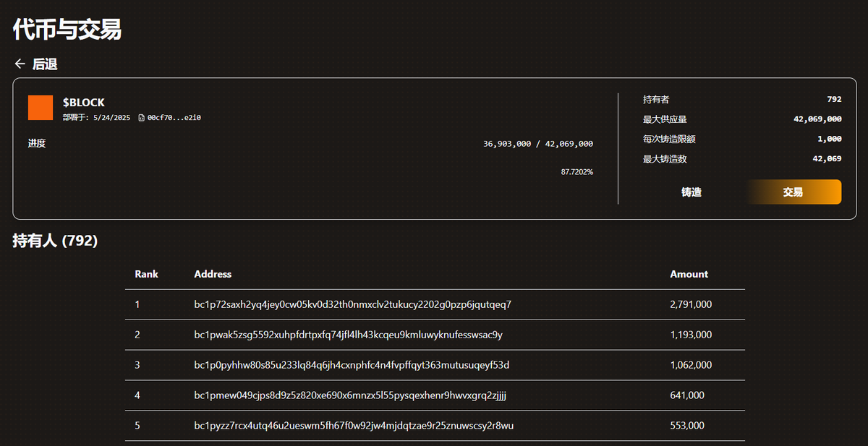Click the Rank column header
The width and height of the screenshot is (868, 446).
pos(147,274)
